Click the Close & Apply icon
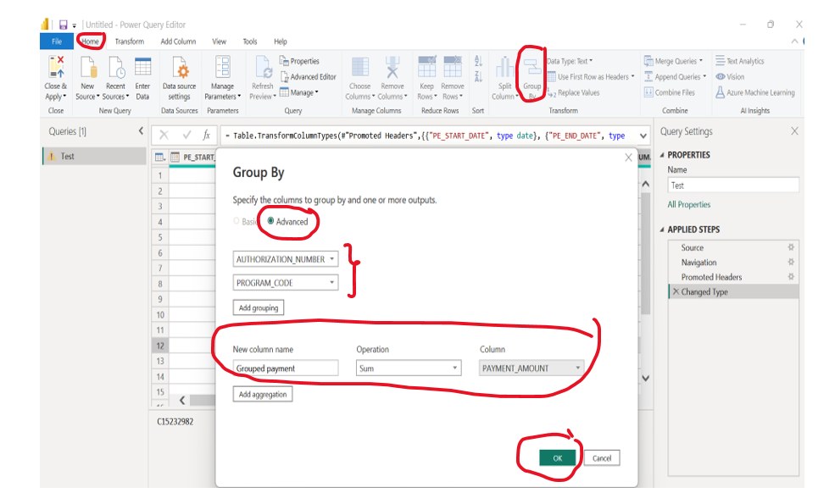818x504 pixels. coord(56,68)
